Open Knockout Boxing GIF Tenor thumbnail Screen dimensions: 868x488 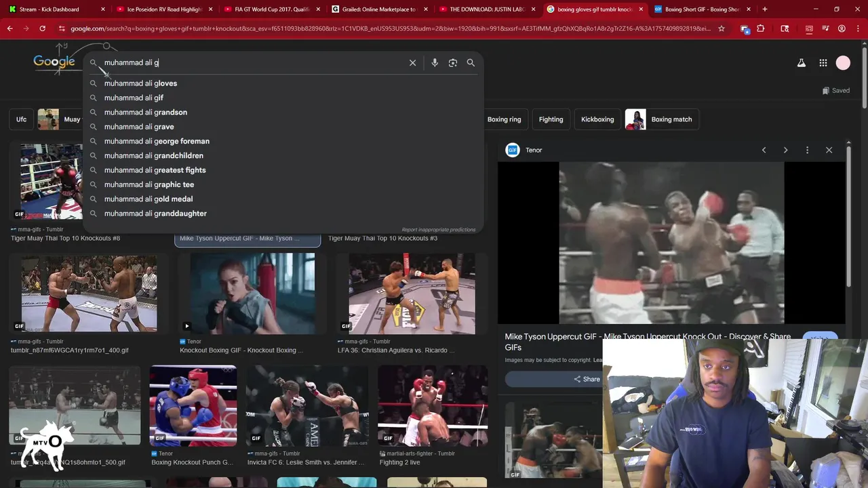tap(253, 293)
